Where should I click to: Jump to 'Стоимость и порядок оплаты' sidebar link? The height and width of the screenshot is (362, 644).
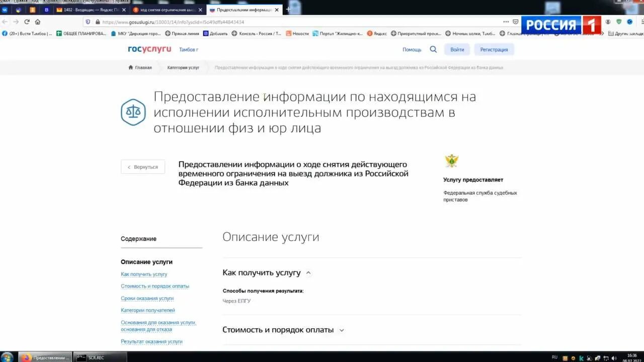[x=155, y=286]
